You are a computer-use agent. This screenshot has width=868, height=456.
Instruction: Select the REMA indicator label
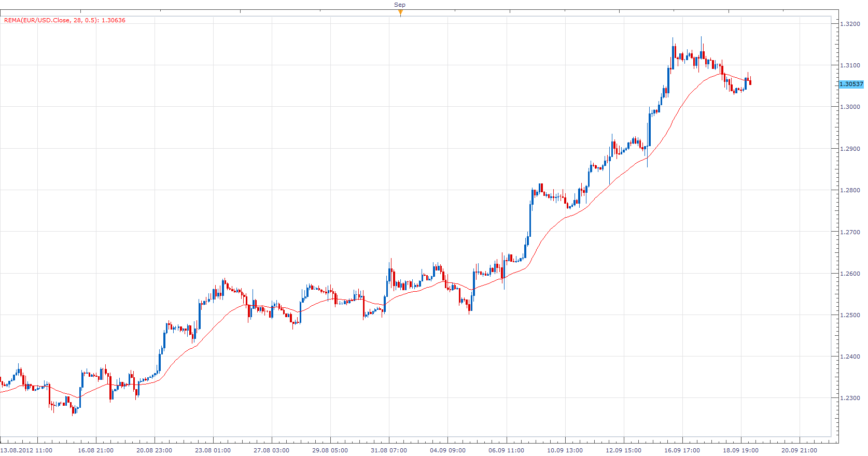point(65,20)
